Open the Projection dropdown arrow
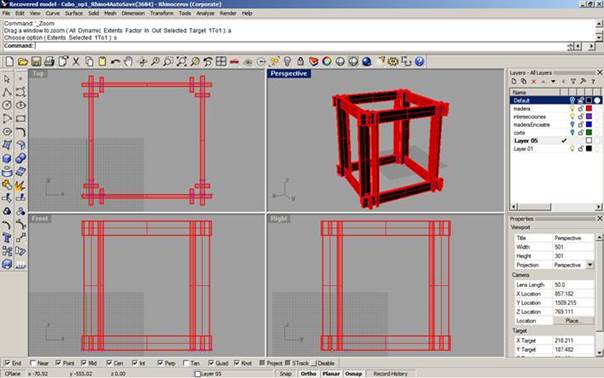Viewport: 604px width, 378px height. click(x=590, y=265)
